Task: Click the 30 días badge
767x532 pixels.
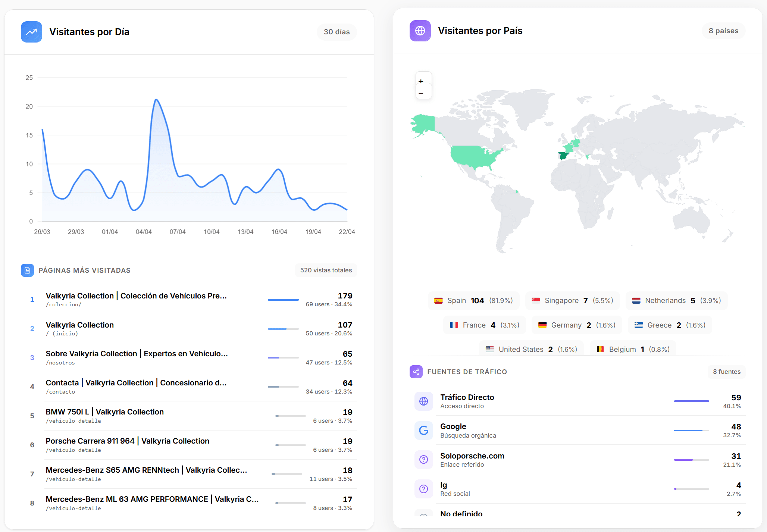Action: point(337,32)
